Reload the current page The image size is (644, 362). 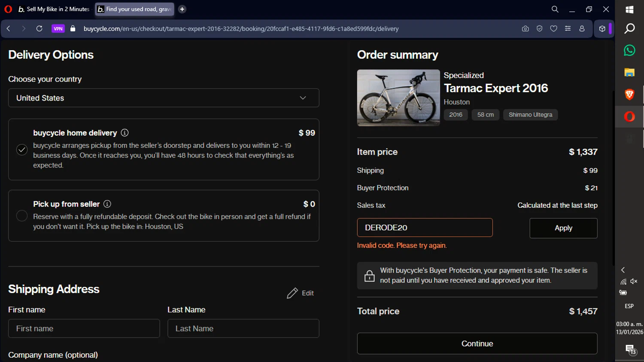39,29
